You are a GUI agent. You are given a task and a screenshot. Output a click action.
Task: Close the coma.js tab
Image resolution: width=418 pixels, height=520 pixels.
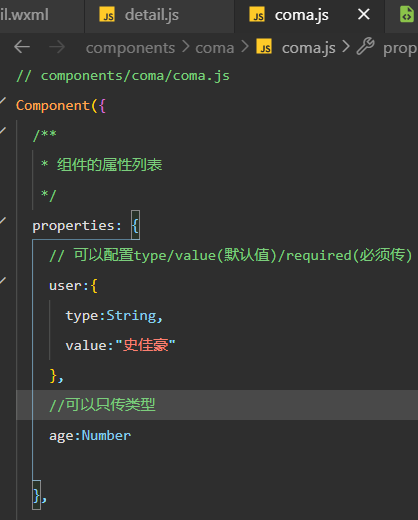364,14
